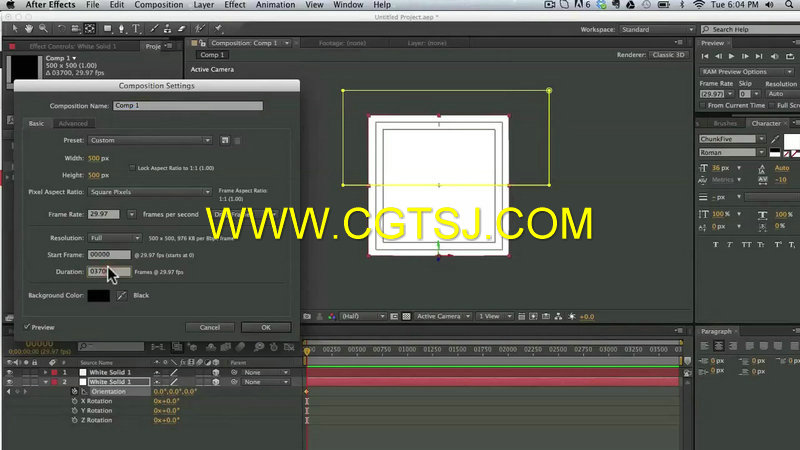Open the Resolution Full dropdown

pyautogui.click(x=115, y=238)
